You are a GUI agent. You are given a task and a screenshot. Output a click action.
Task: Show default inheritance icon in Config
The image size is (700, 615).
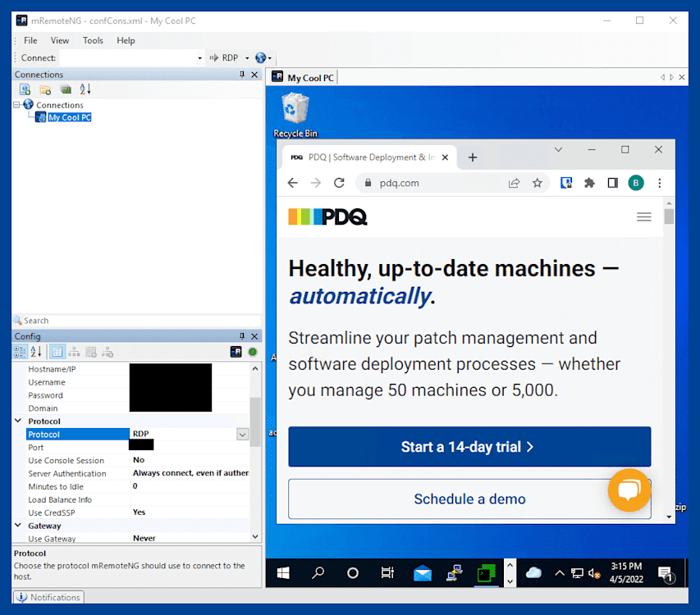(x=108, y=352)
